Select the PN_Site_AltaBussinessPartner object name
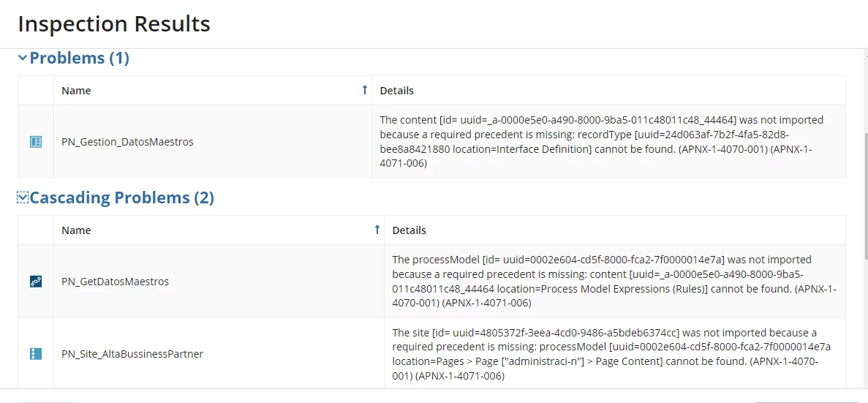The image size is (868, 403). [x=132, y=354]
